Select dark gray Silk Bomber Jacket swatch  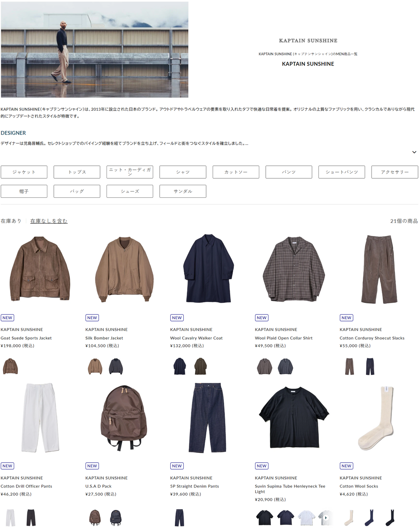[x=116, y=366]
